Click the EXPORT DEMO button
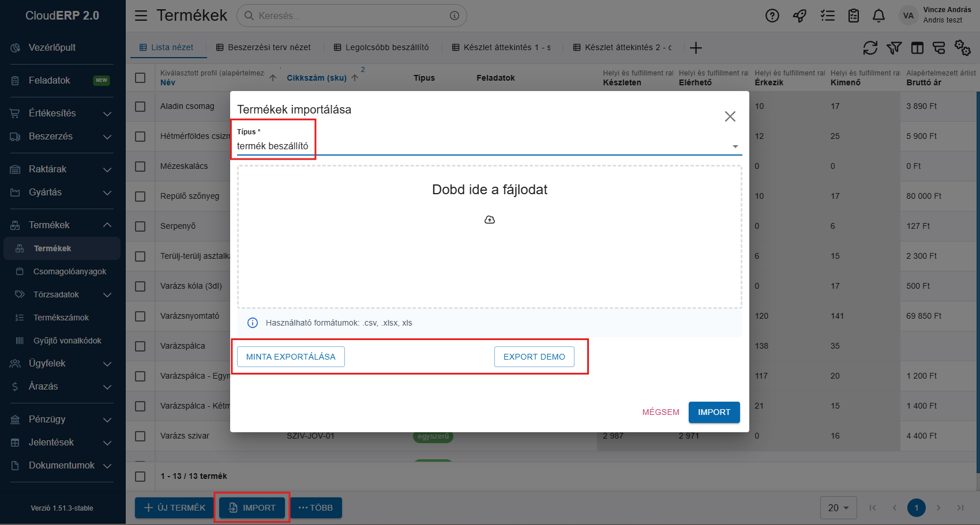The image size is (980, 525). pyautogui.click(x=534, y=357)
